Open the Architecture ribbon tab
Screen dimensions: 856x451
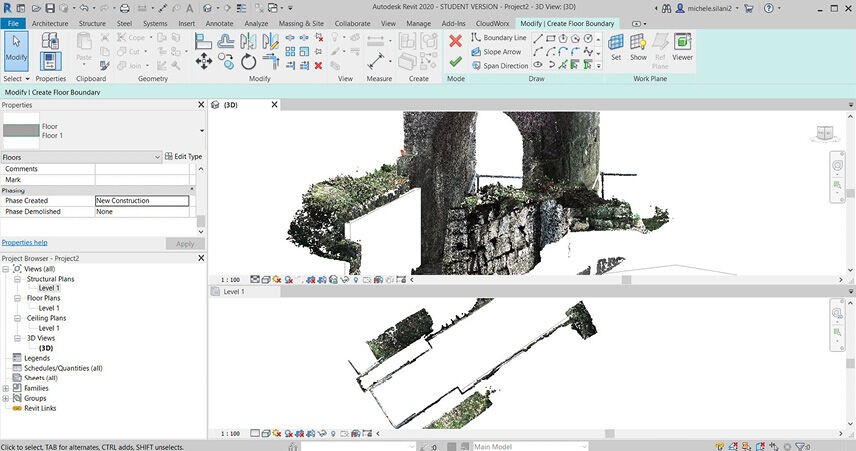[x=51, y=22]
